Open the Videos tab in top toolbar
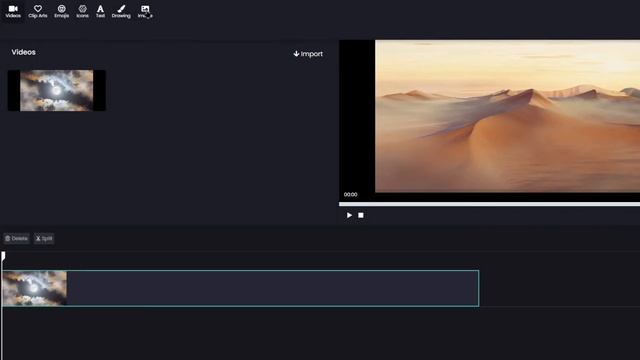Viewport: 640px width, 360px height. (x=13, y=11)
